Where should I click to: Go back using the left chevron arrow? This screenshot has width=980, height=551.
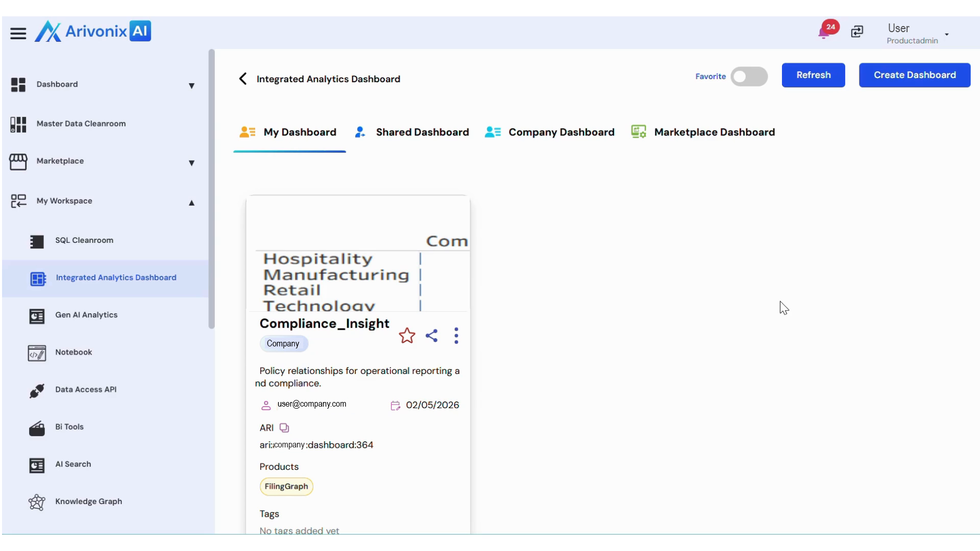(x=243, y=79)
